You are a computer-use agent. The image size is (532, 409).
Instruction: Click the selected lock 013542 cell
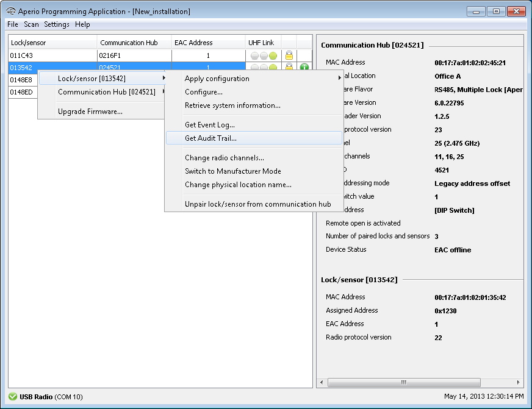pos(52,67)
